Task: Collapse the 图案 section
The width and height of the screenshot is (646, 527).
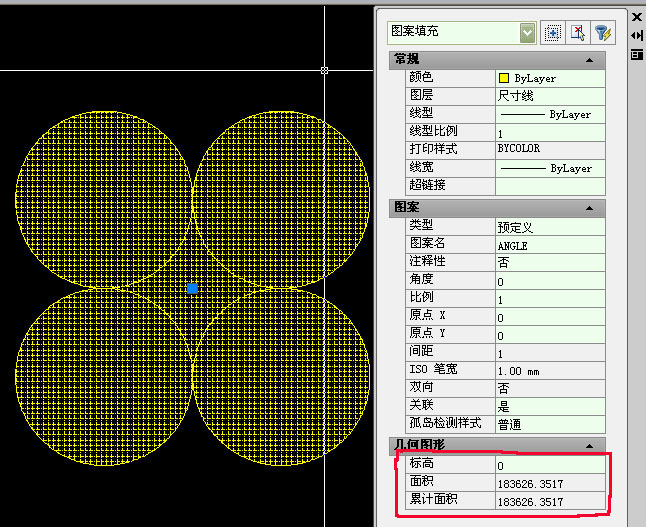Action: 589,208
